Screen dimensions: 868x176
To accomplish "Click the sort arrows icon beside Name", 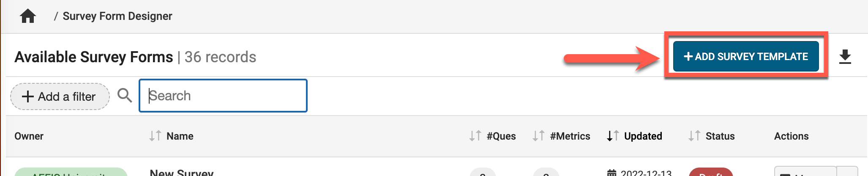I will click(155, 136).
